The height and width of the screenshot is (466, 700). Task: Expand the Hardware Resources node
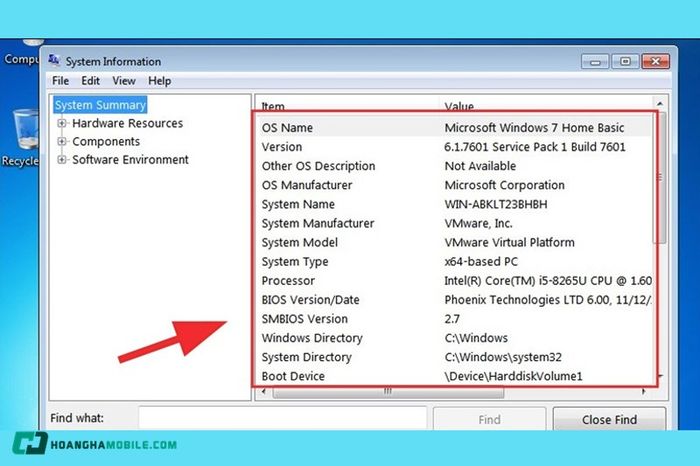point(62,123)
